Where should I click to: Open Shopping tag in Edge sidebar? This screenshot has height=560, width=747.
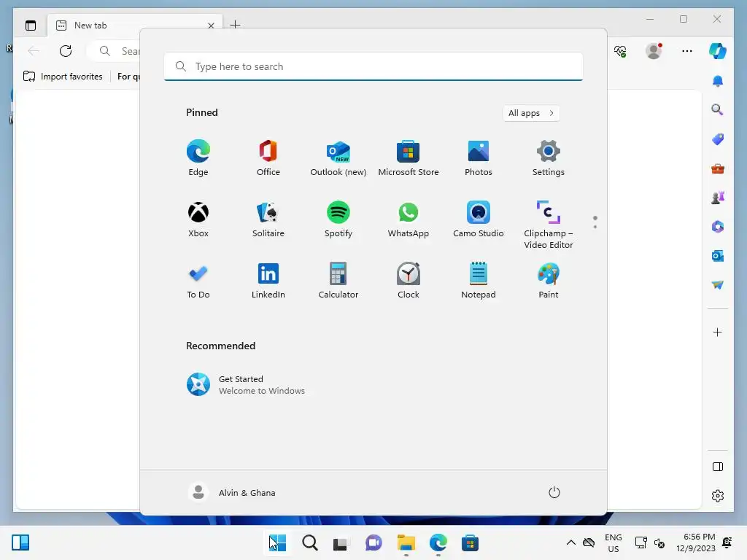tap(718, 139)
